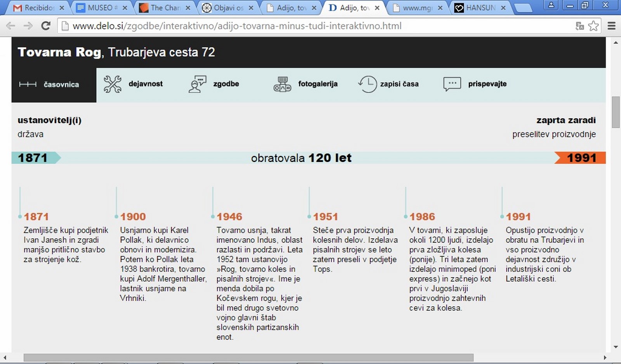Open the fotogalerija camera icon
The width and height of the screenshot is (621, 364).
(282, 84)
